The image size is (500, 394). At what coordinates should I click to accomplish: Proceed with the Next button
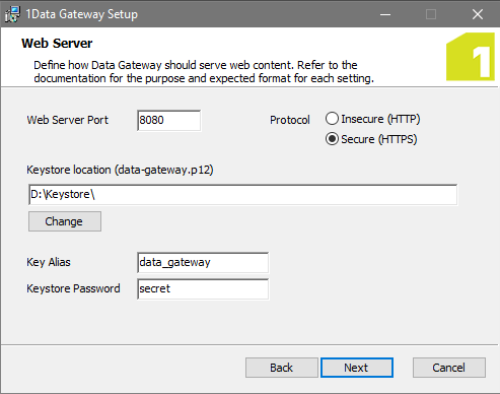357,368
